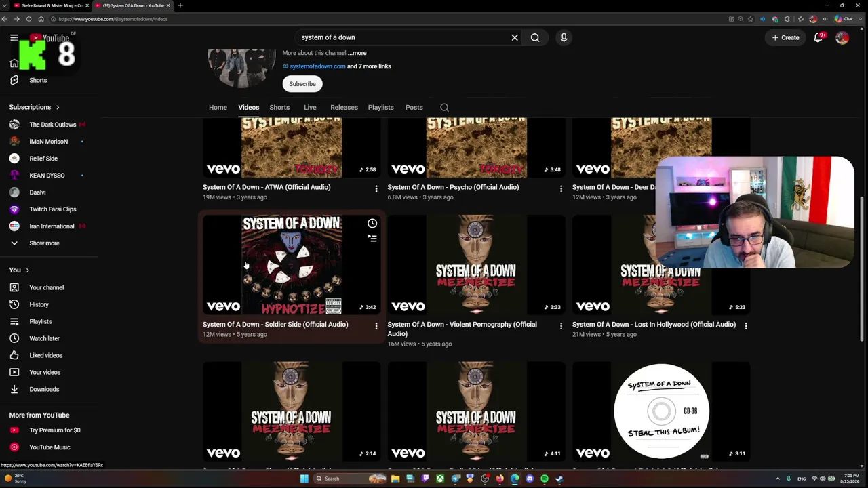This screenshot has height=488, width=868.
Task: Open the YouTube guide hamburger menu
Action: click(x=14, y=38)
